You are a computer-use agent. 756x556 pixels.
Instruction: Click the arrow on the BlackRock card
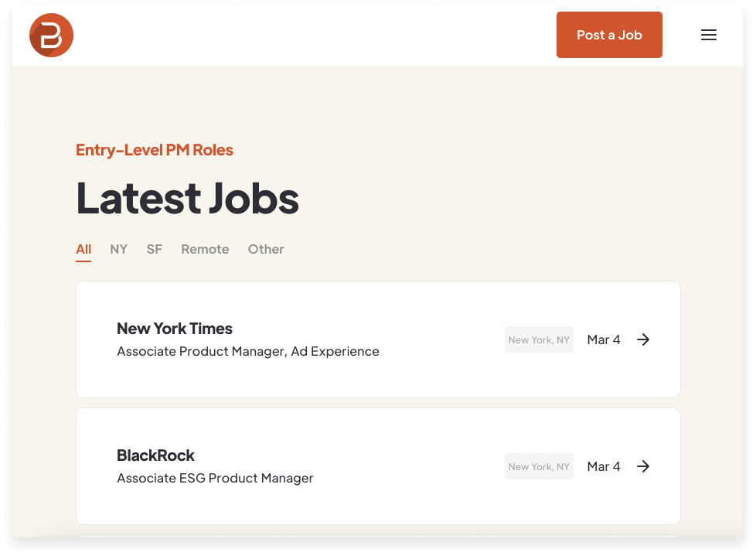[643, 466]
